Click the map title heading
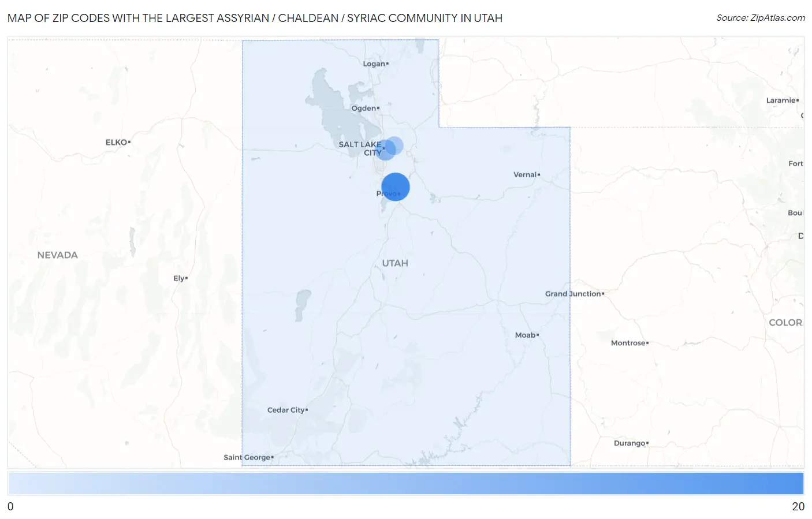 tap(255, 18)
